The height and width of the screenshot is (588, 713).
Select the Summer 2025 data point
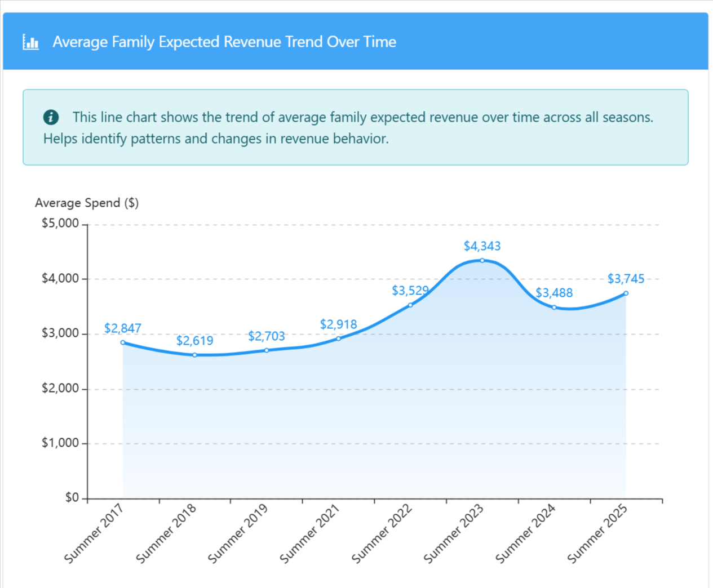click(626, 292)
